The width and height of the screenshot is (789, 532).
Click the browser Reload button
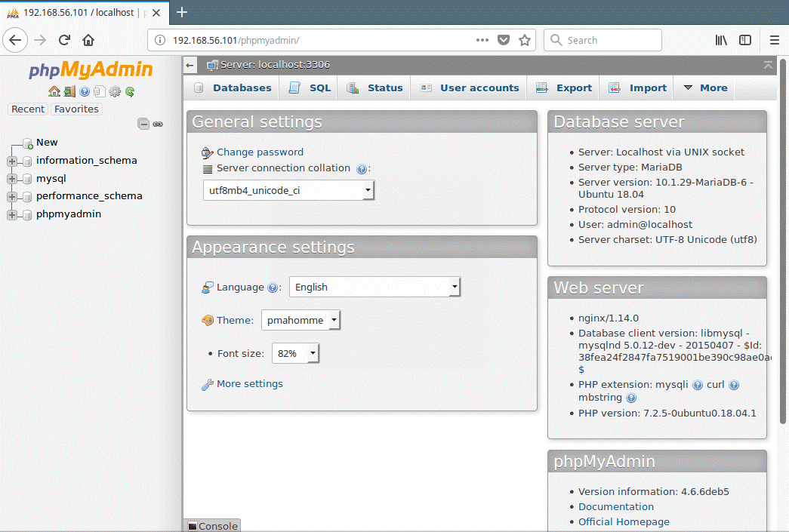coord(64,40)
